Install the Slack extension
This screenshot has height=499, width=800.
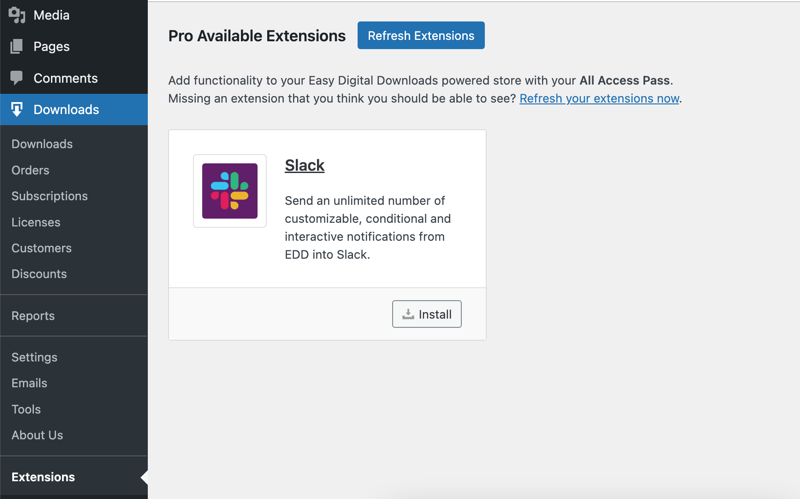pos(427,314)
